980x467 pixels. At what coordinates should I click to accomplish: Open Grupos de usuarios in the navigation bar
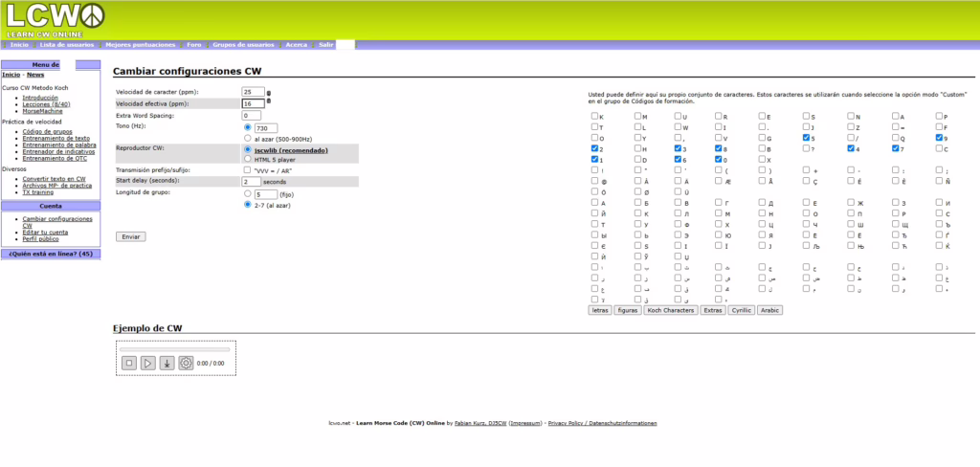pyautogui.click(x=243, y=45)
